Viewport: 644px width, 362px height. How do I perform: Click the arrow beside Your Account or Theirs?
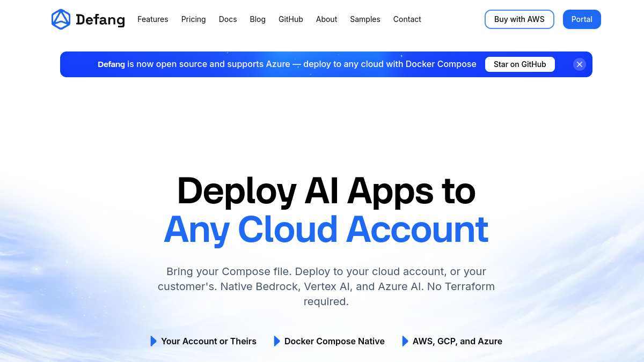point(153,341)
